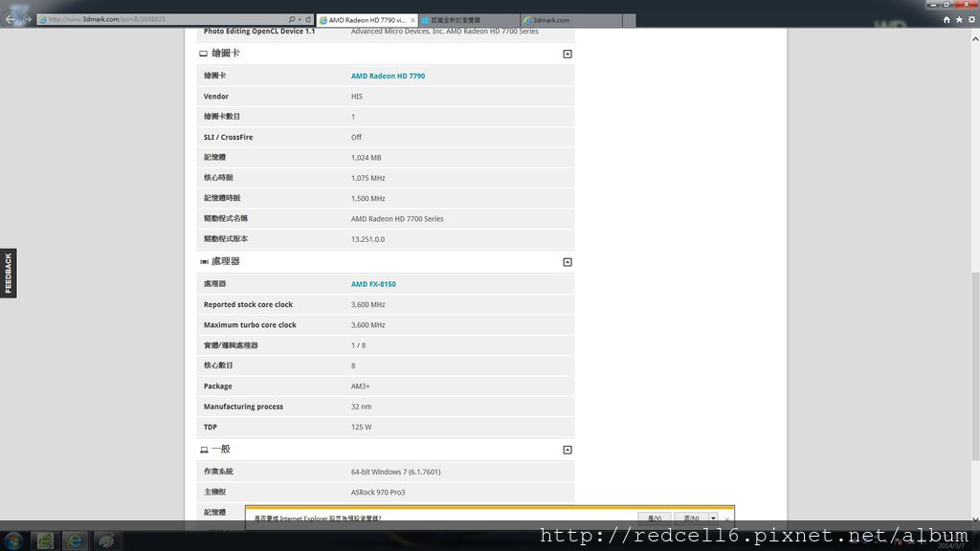980x551 pixels.
Task: Open the dropdown arrow beside the 否(N) button
Action: [x=712, y=518]
